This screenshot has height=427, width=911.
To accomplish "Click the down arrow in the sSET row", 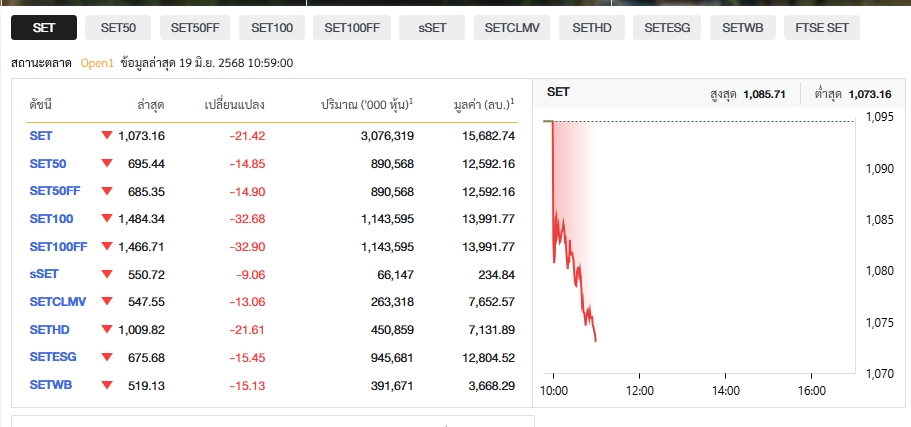I will click(107, 273).
